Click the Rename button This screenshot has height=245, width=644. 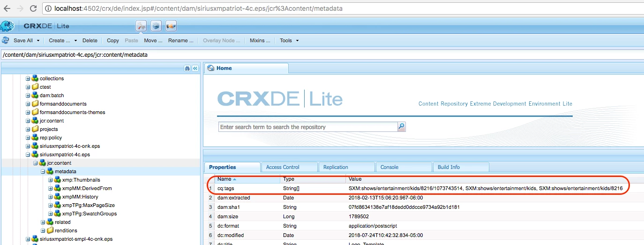pyautogui.click(x=181, y=40)
